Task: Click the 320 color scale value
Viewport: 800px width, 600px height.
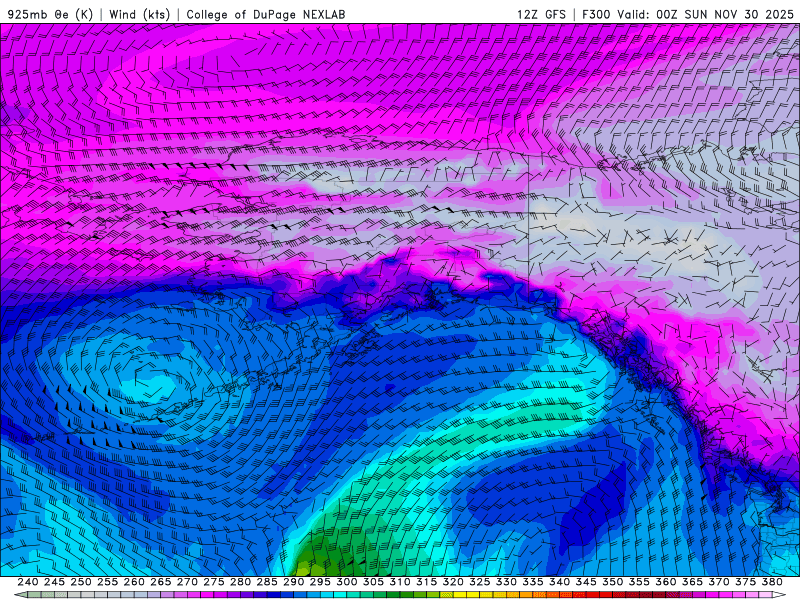Action: click(x=453, y=582)
